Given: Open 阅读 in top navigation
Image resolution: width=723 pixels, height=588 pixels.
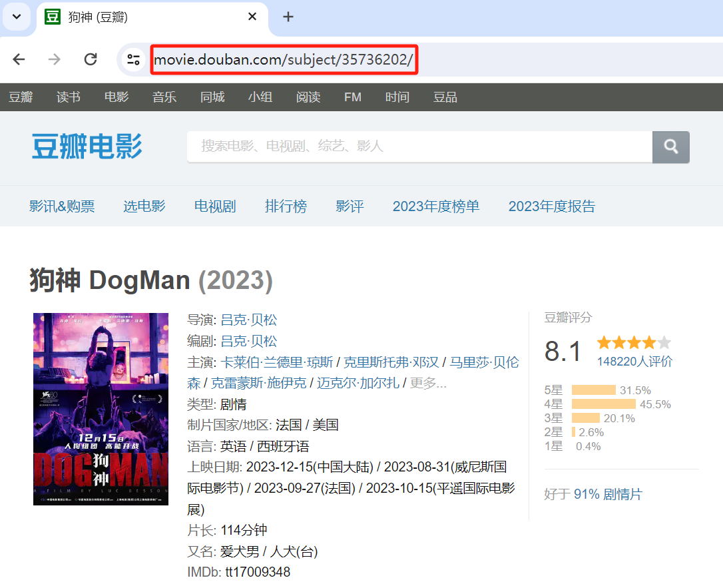Looking at the screenshot, I should (308, 97).
